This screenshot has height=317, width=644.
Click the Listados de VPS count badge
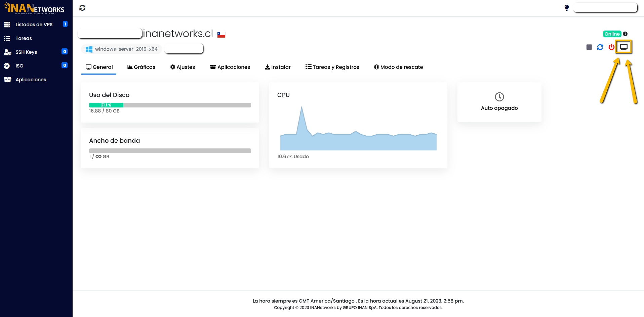tap(65, 24)
